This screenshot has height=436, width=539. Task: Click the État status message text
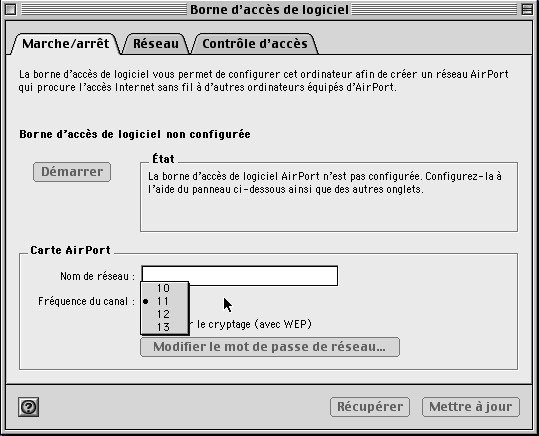(325, 183)
